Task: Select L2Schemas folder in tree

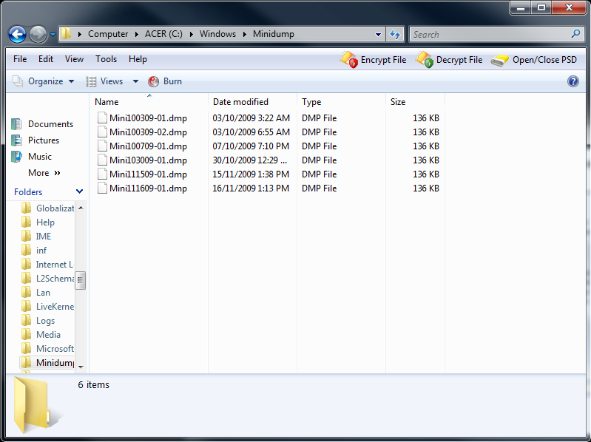Action: 47,278
